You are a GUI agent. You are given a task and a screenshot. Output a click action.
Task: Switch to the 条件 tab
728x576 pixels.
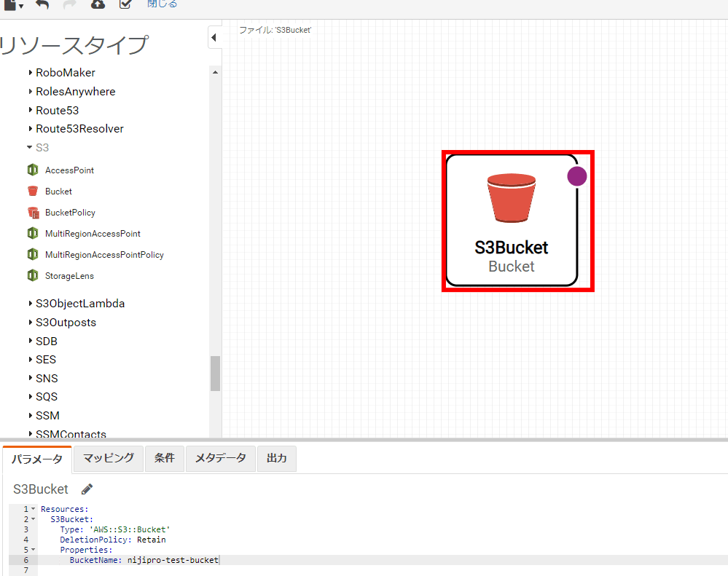[165, 458]
